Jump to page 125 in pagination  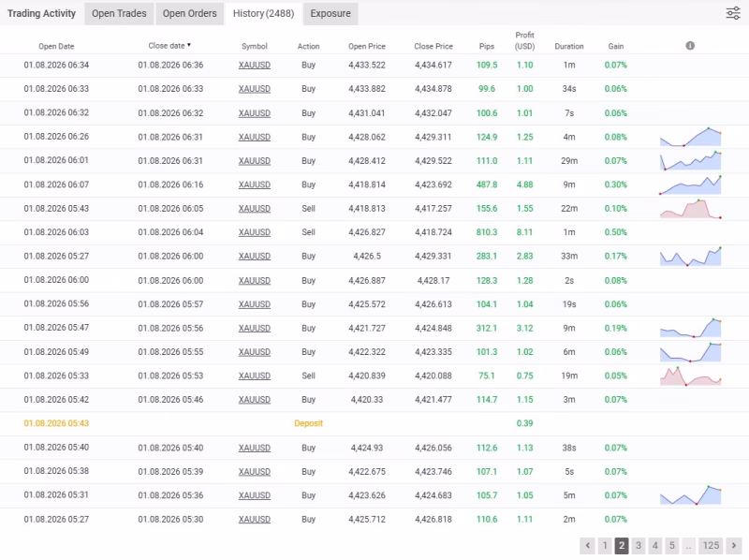coord(711,545)
